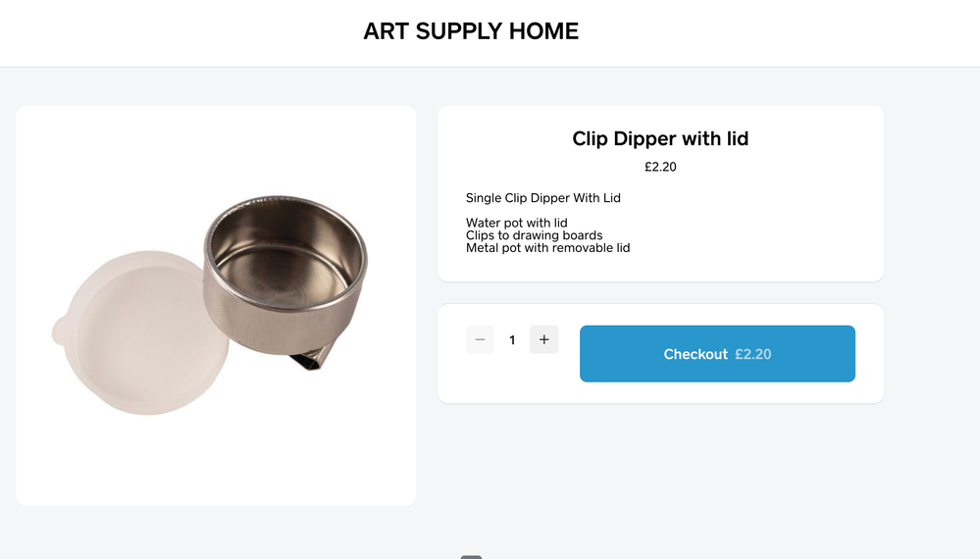
Task: Click the Single Clip Dipper With Lid text
Action: 543,198
